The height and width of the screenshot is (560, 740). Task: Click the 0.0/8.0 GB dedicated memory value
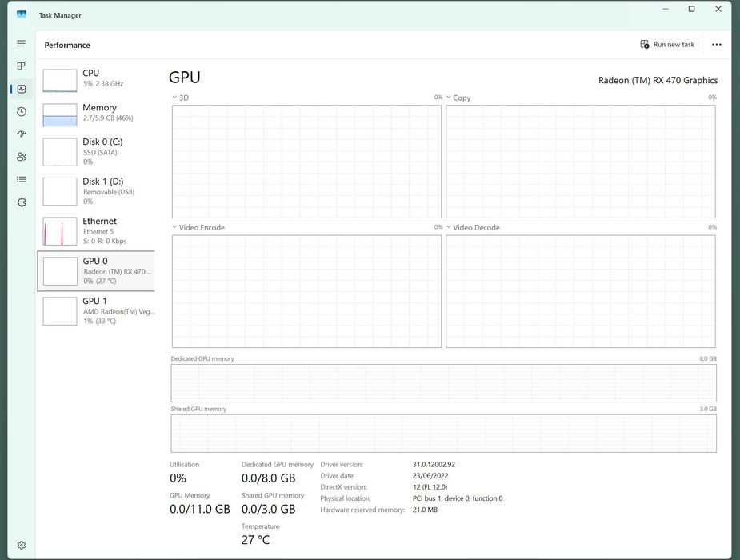click(x=268, y=478)
